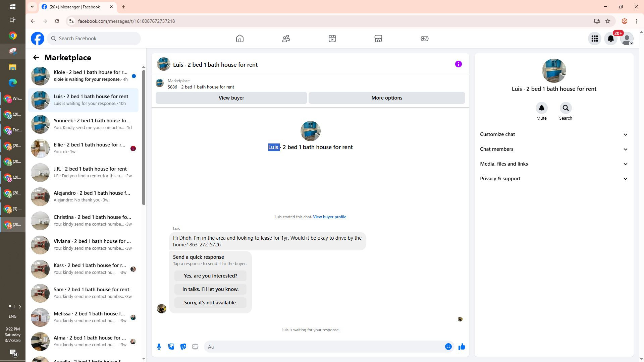This screenshot has width=644, height=362.
Task: Open emoji picker in message box
Action: point(448,347)
